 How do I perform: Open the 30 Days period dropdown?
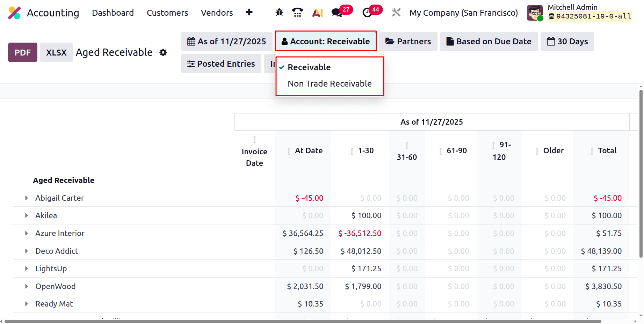(x=567, y=42)
